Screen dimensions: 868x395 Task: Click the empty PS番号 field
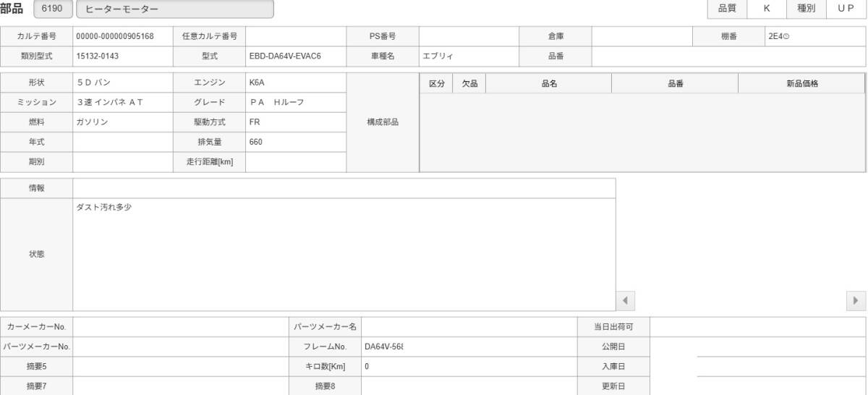pos(469,36)
